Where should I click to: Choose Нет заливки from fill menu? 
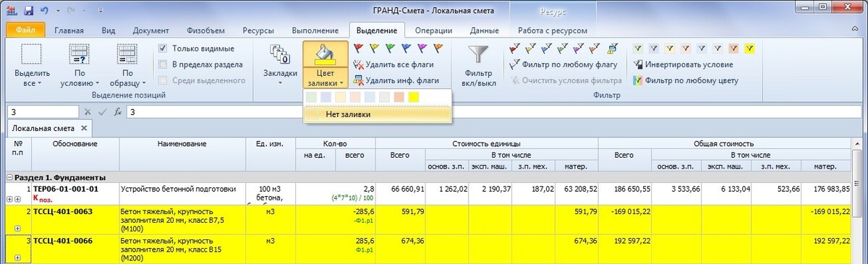tap(377, 114)
